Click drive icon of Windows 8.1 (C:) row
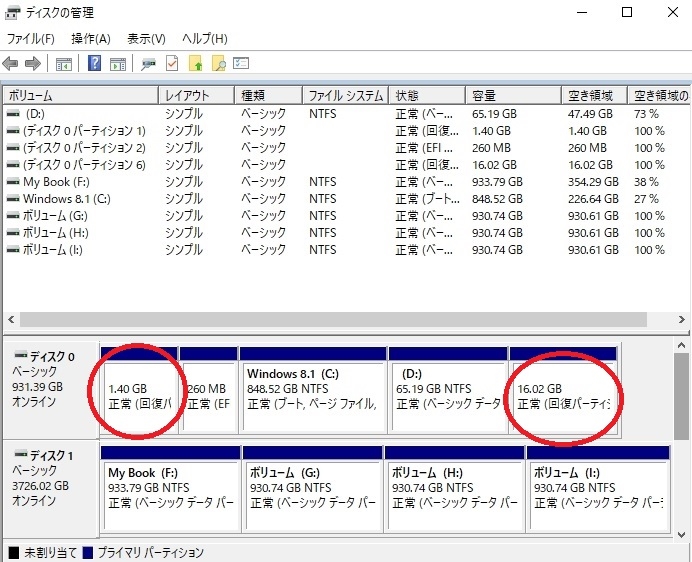Viewport: 692px width, 562px height. (x=13, y=199)
